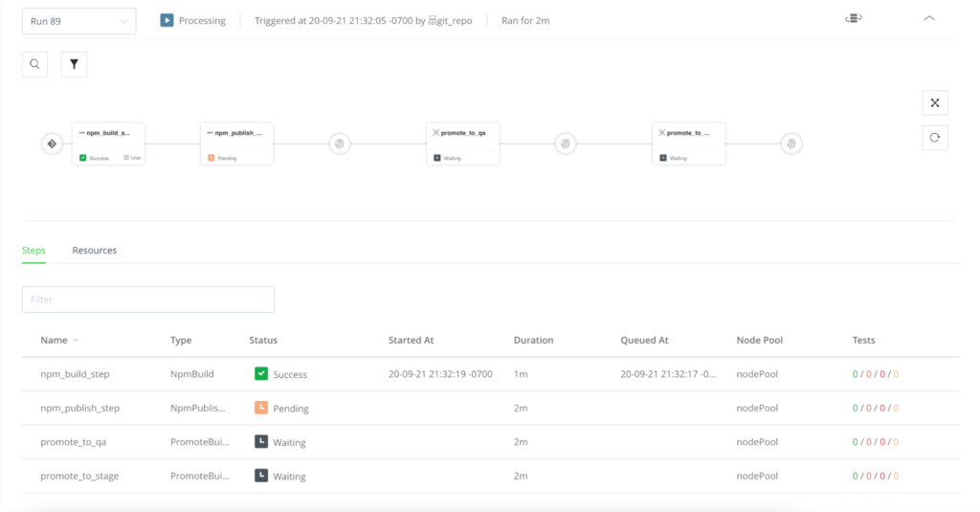Screen dimensions: 980x512
Task: Select the Steps tab
Action: coord(33,251)
